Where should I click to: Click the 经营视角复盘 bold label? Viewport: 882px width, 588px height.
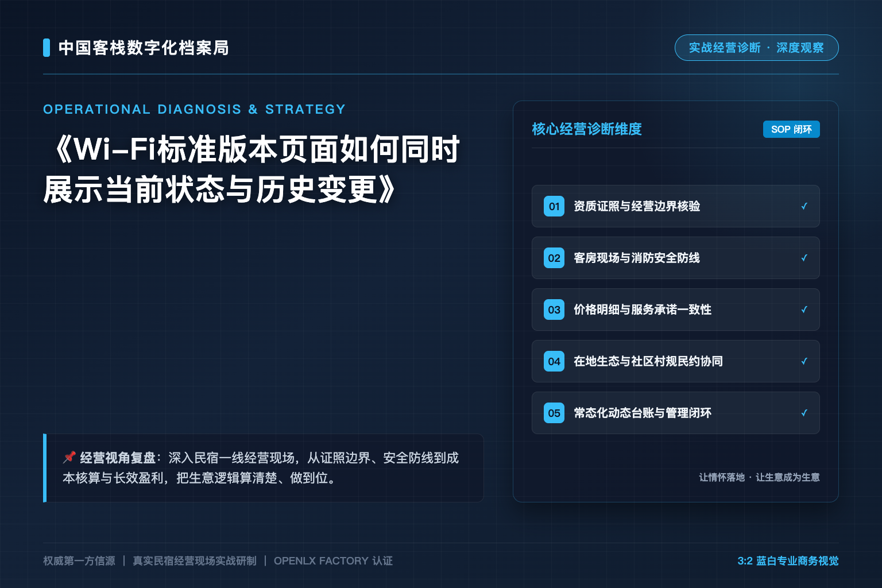click(x=118, y=458)
